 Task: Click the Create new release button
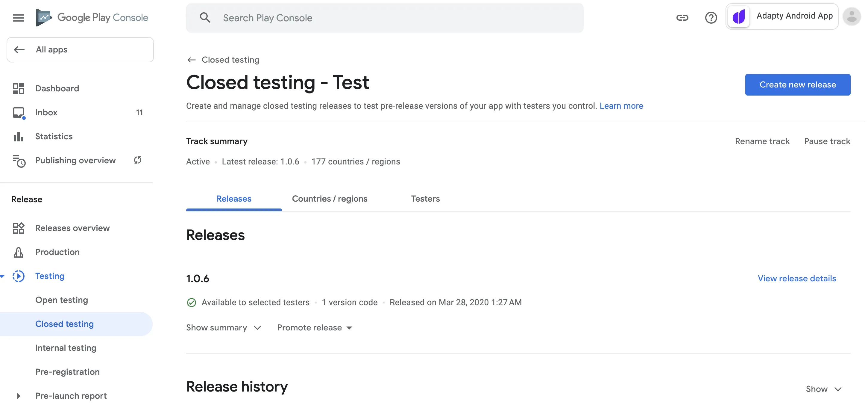pyautogui.click(x=797, y=85)
